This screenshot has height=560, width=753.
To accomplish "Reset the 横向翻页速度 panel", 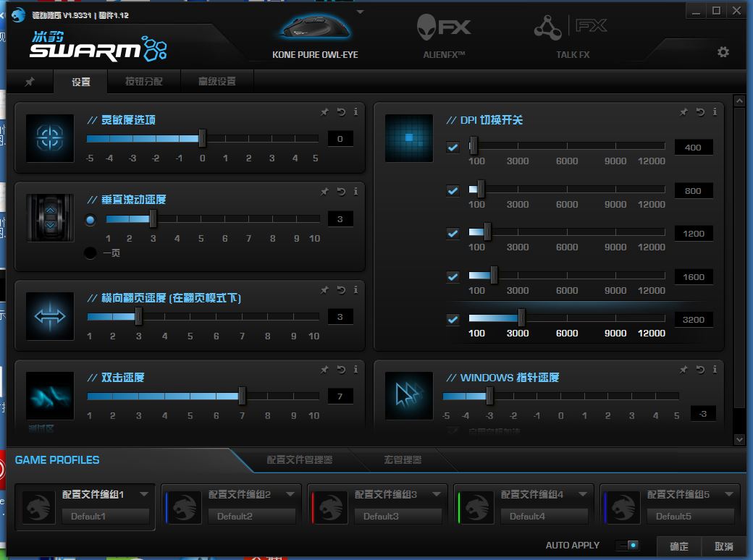I will 341,290.
